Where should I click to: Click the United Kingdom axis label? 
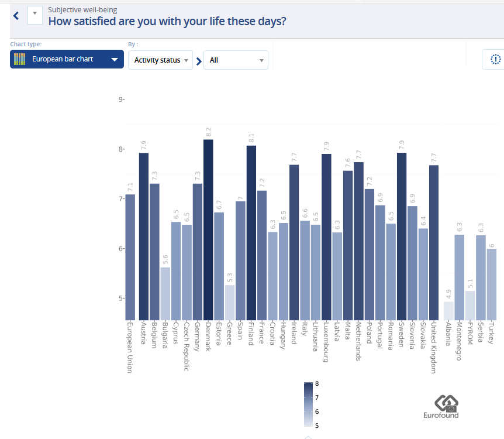(x=434, y=347)
